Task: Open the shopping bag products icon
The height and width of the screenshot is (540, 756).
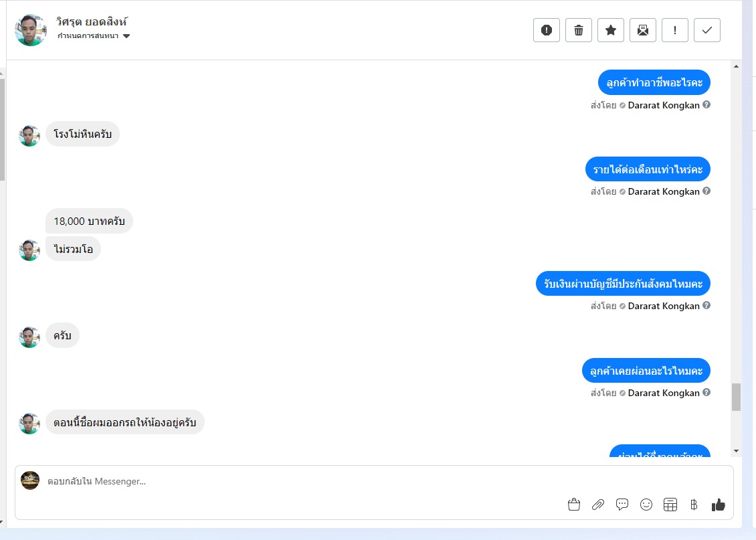Action: (x=574, y=505)
